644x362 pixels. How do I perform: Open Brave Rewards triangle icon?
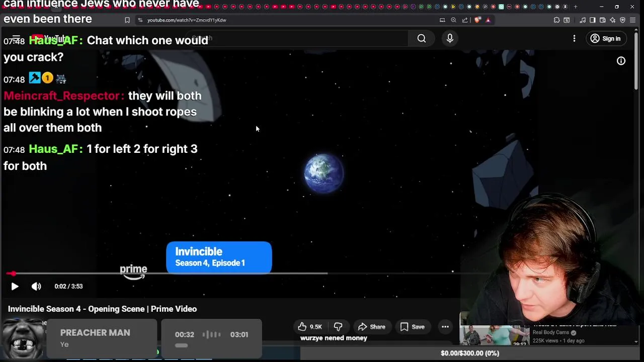pos(488,20)
